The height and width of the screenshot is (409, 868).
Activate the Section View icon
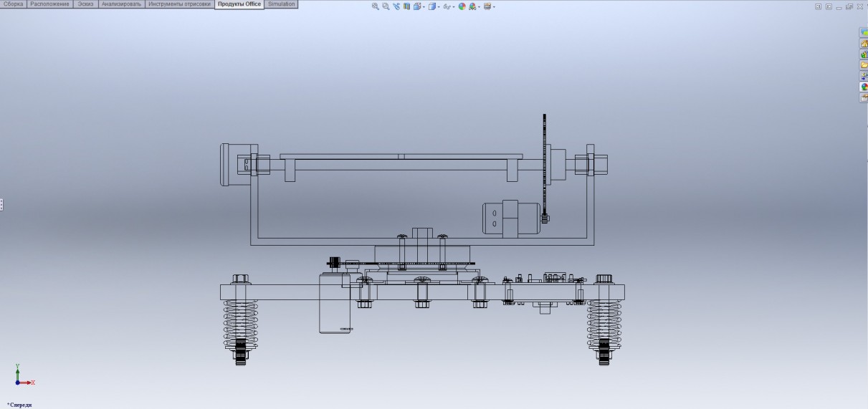coord(406,6)
